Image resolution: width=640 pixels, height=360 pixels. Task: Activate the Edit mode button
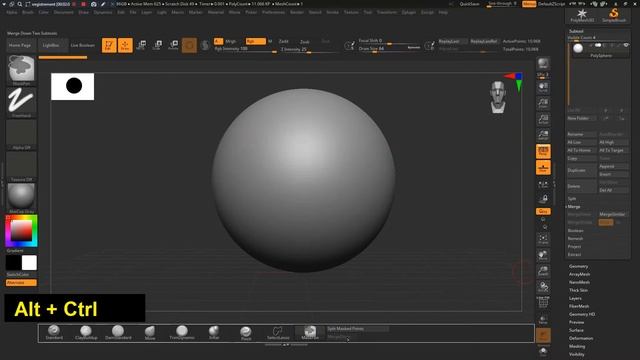pos(109,45)
